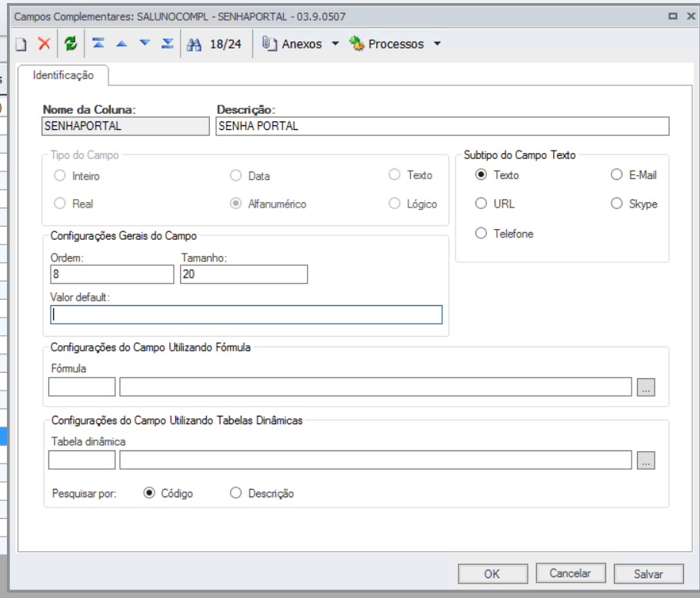This screenshot has height=598, width=700.
Task: Click the Cancelar button
Action: 570,573
